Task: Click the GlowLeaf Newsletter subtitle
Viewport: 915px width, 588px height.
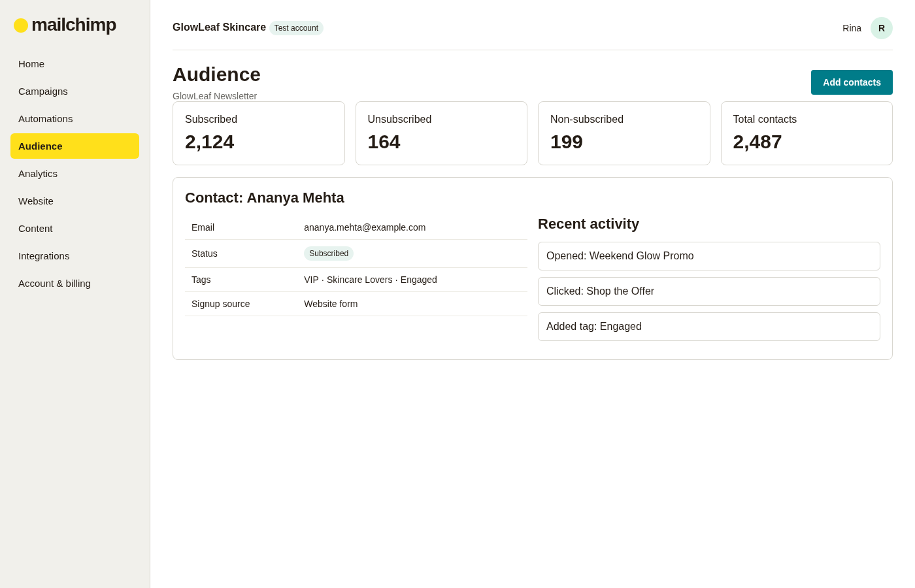Action: click(214, 96)
